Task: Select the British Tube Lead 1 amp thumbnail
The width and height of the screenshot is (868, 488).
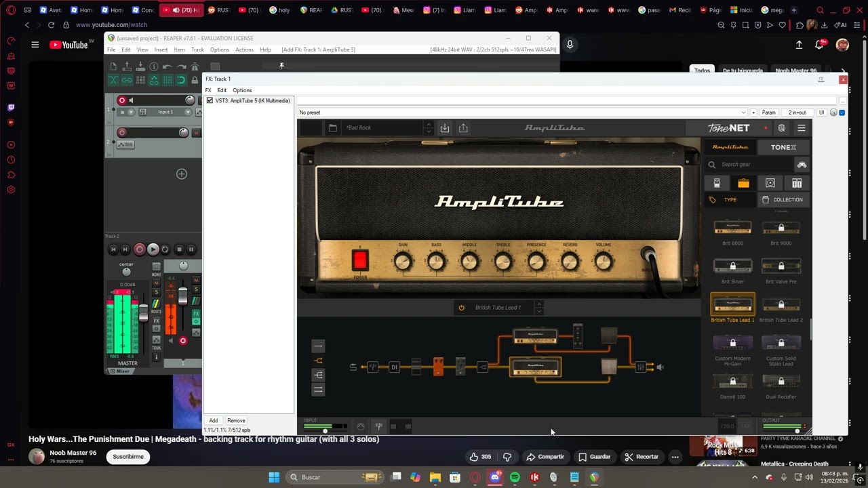Action: pos(732,304)
